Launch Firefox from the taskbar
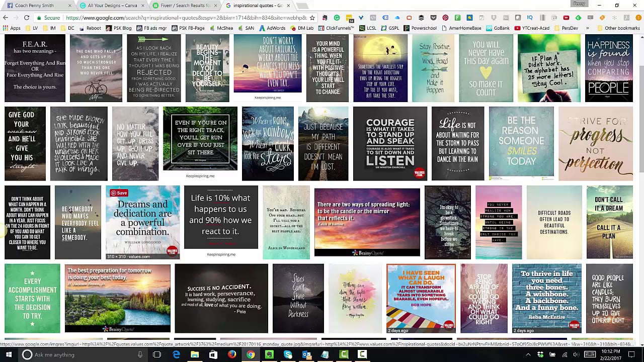The width and height of the screenshot is (644, 362). [x=232, y=354]
